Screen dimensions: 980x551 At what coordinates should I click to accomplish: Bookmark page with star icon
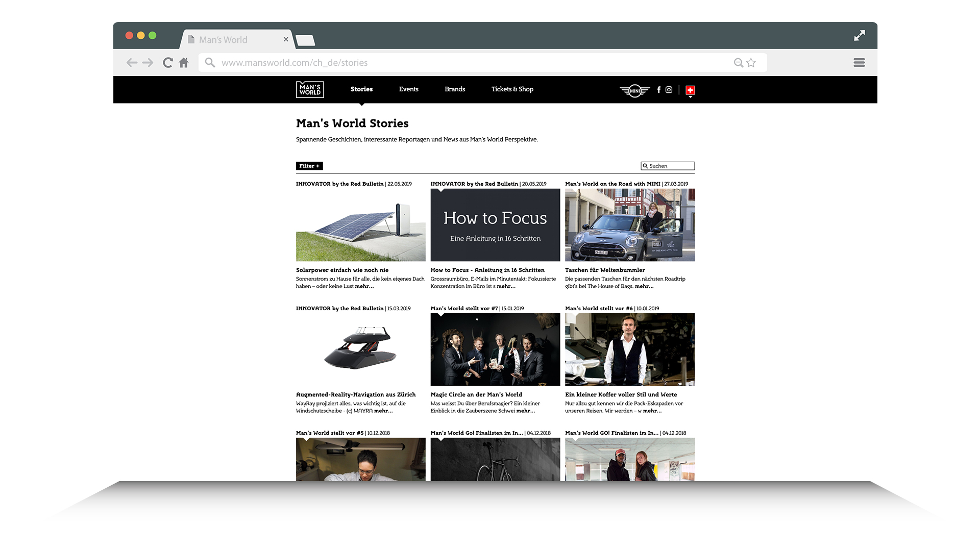pos(751,63)
